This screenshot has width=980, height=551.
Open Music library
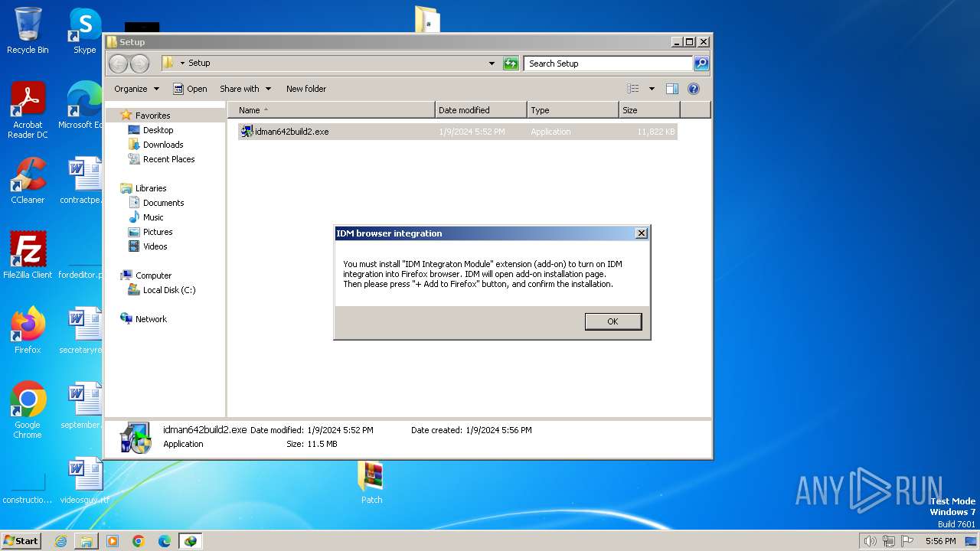point(153,217)
